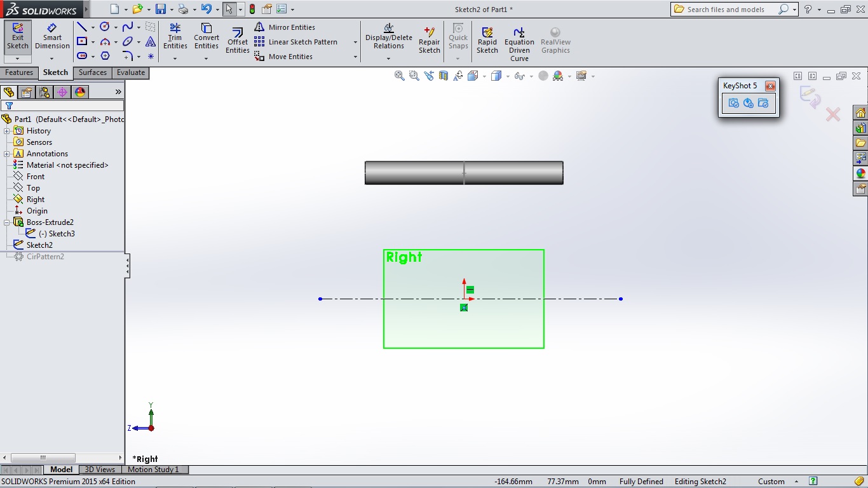Open the Display/Delete Relations dropdown arrow

[389, 58]
